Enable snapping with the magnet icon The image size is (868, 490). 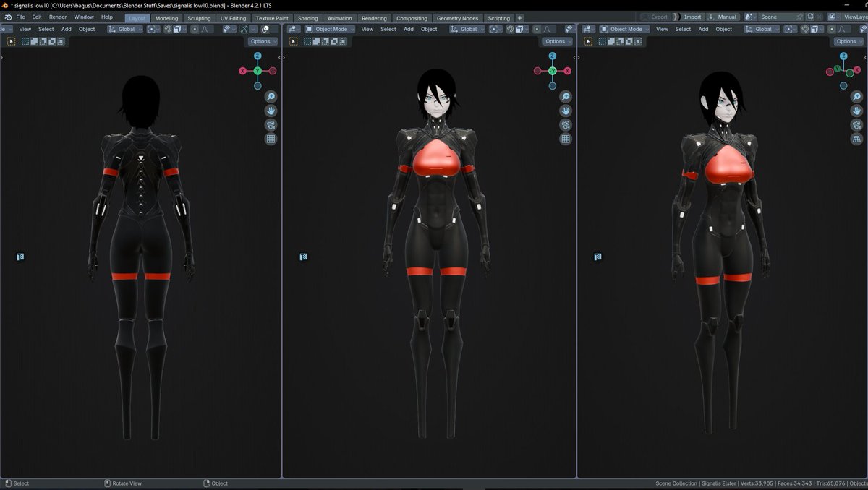click(x=510, y=29)
